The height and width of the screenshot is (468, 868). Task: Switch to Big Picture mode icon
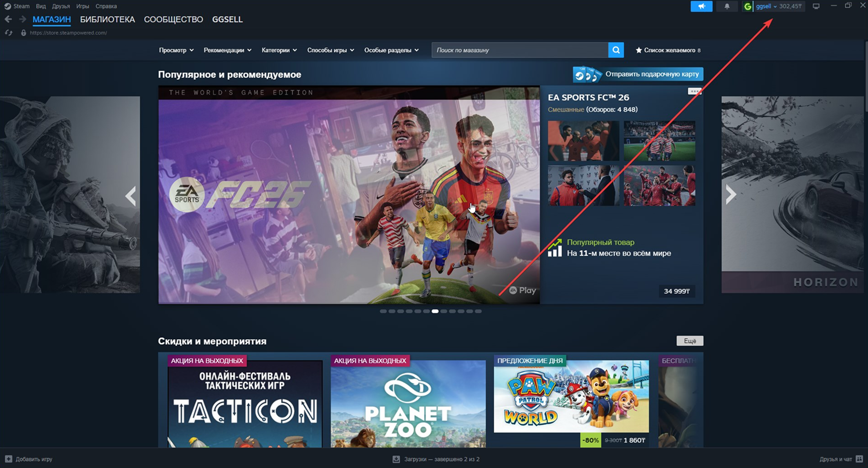pyautogui.click(x=816, y=6)
